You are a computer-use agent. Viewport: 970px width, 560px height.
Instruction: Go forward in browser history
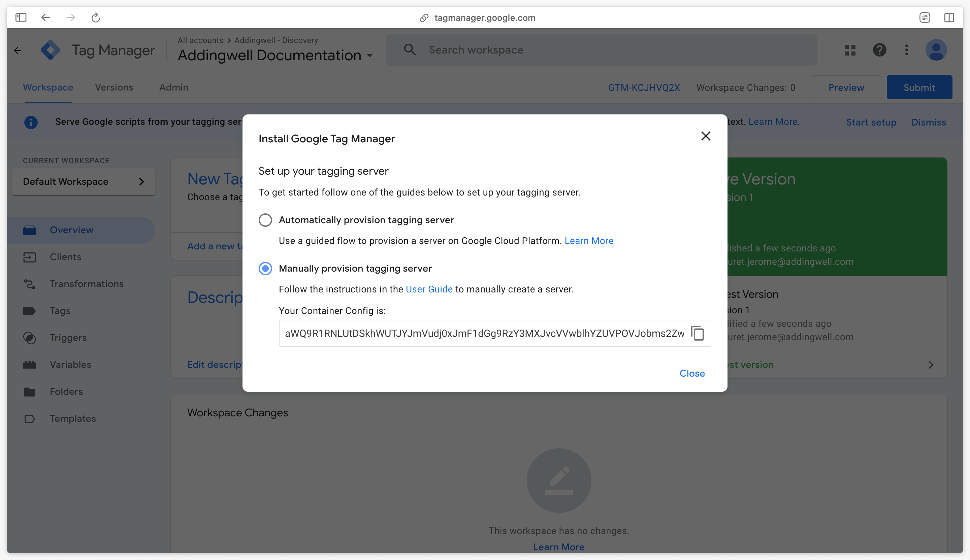coord(70,18)
